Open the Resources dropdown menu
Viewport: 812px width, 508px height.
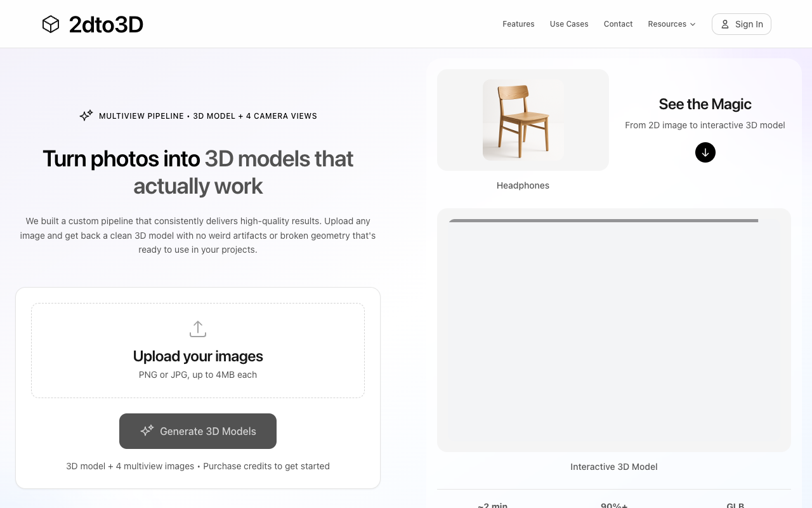671,23
